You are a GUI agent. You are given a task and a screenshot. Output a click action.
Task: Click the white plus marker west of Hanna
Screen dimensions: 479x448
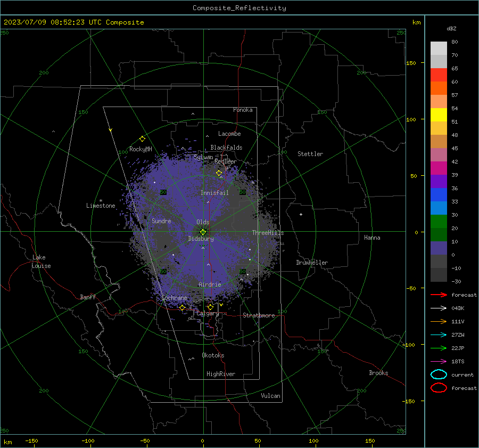point(301,214)
